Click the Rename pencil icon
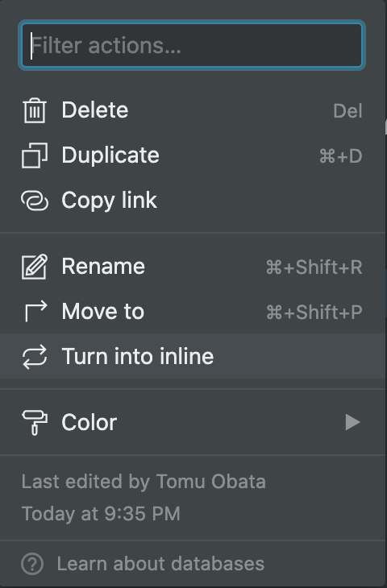 (x=35, y=267)
